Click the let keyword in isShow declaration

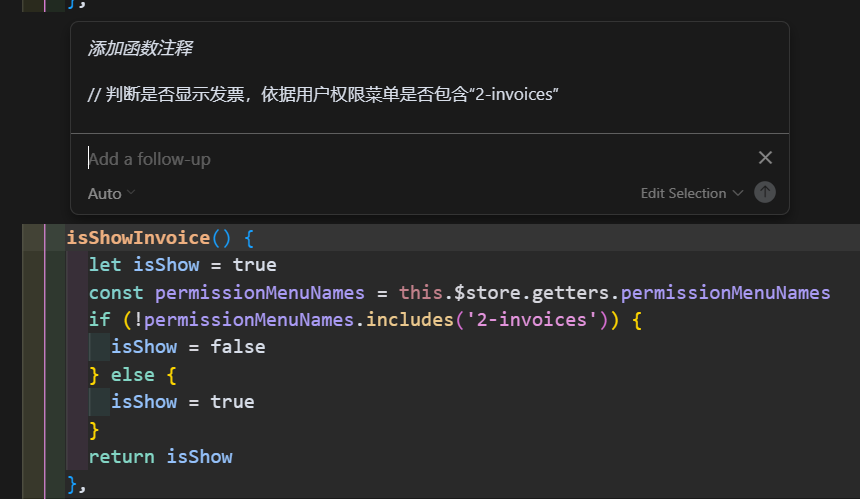click(105, 265)
